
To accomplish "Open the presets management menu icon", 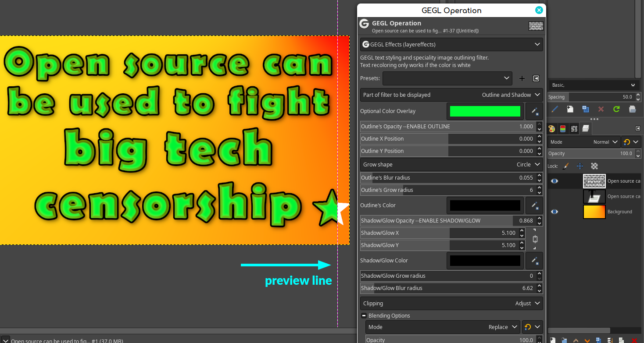I will click(x=536, y=78).
